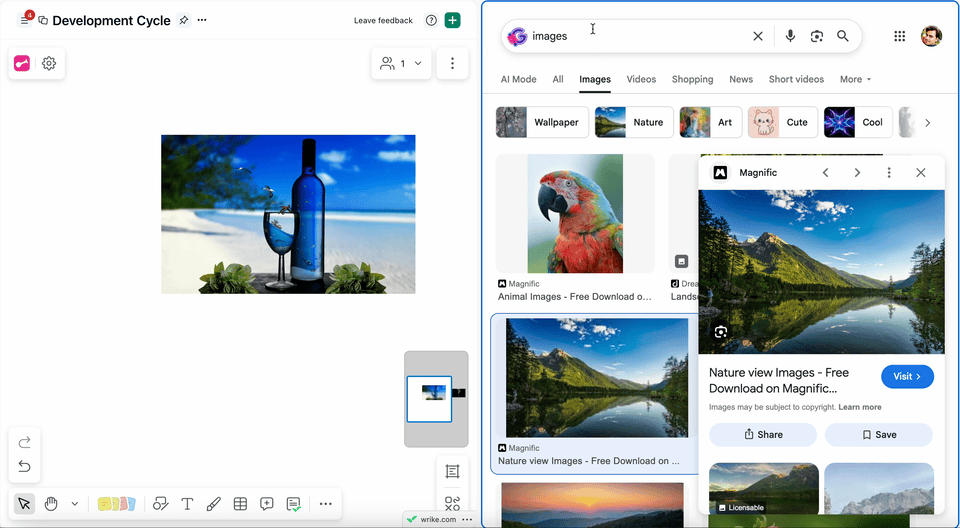The image size is (960, 528).
Task: Open Google Lens image search
Action: tap(817, 36)
